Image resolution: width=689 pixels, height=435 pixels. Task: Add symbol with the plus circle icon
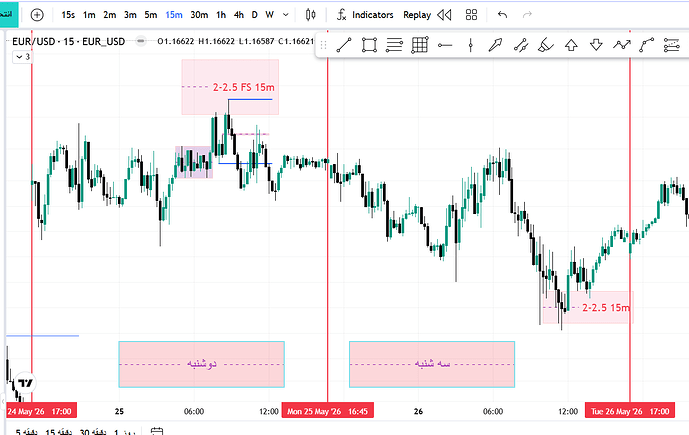click(x=37, y=15)
